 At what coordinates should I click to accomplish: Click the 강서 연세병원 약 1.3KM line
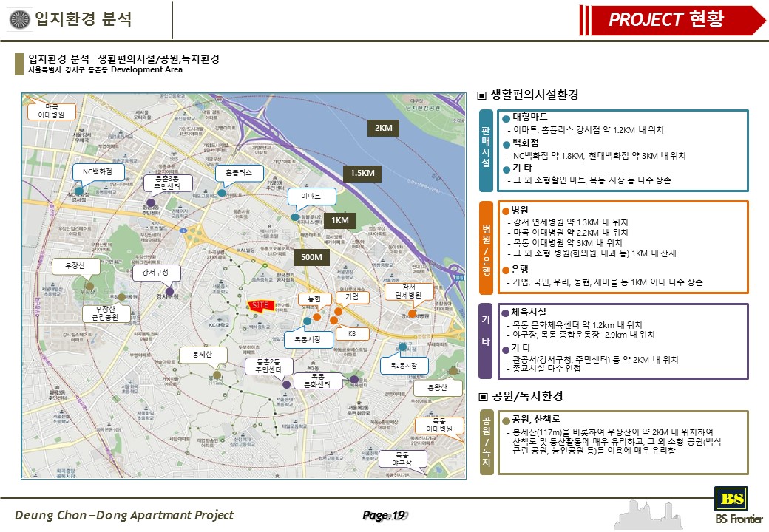[x=567, y=222]
